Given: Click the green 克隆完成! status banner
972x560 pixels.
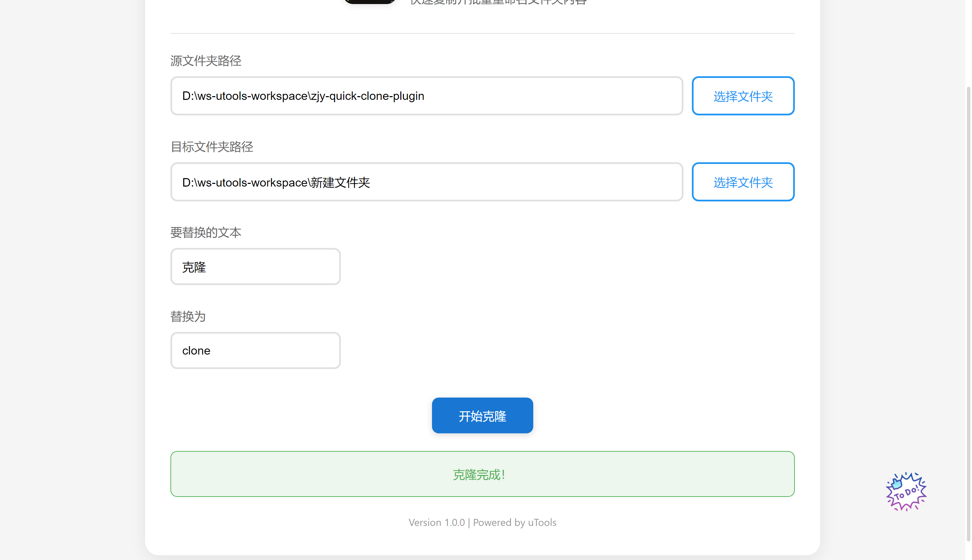Looking at the screenshot, I should [482, 474].
